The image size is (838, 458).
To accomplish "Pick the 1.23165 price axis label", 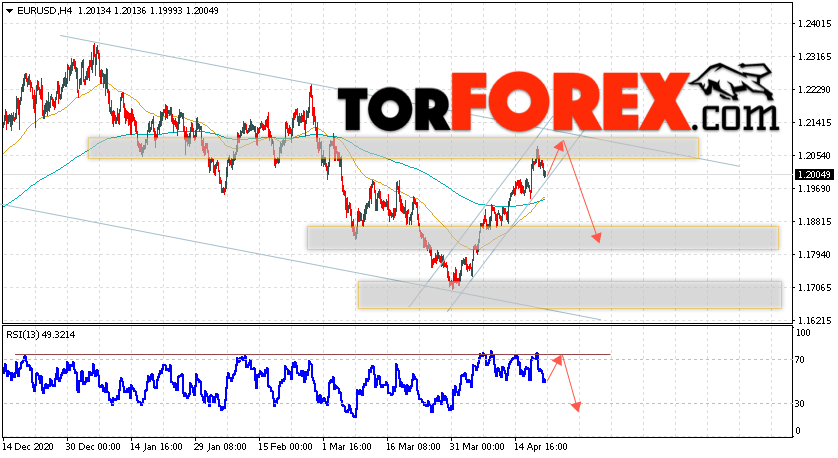I will [x=814, y=57].
